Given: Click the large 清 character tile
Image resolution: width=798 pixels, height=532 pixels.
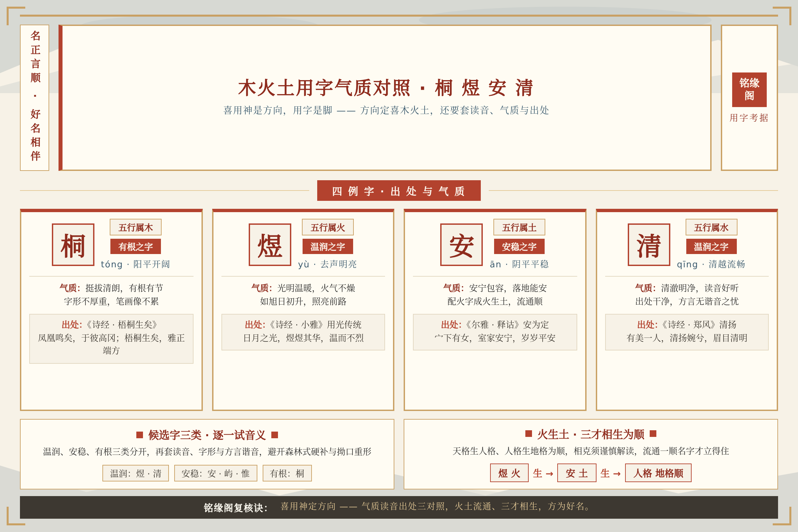Looking at the screenshot, I should tap(649, 245).
